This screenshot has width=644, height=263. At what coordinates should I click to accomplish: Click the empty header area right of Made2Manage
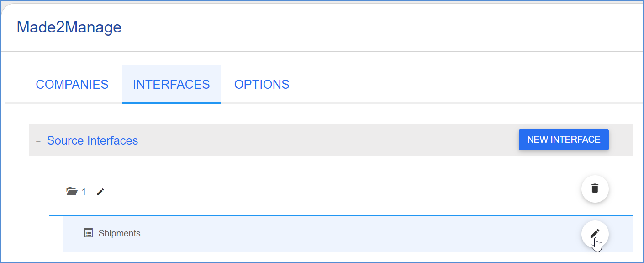pyautogui.click(x=365, y=27)
